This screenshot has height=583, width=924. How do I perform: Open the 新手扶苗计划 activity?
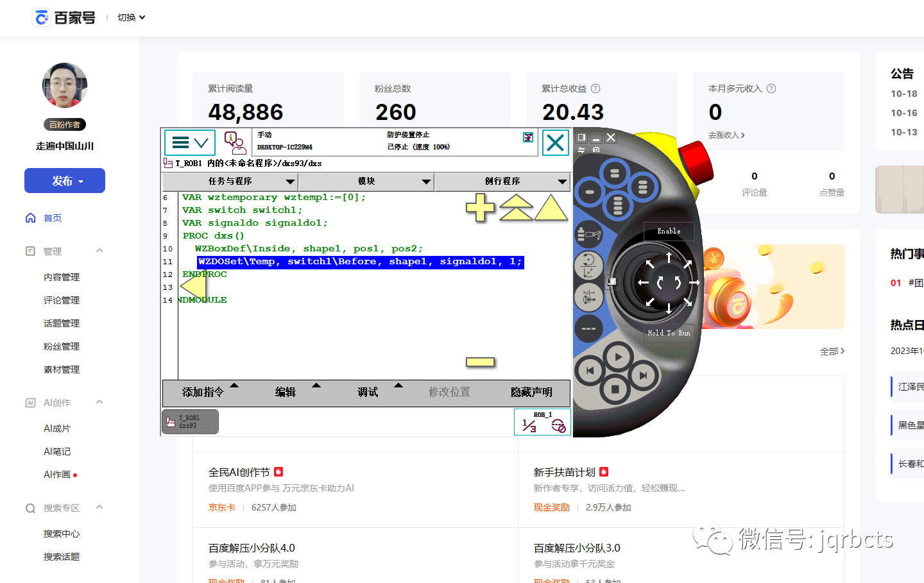click(565, 472)
